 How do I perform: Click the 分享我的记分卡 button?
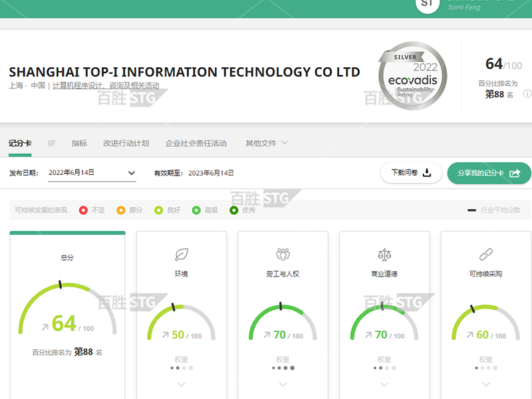point(489,173)
